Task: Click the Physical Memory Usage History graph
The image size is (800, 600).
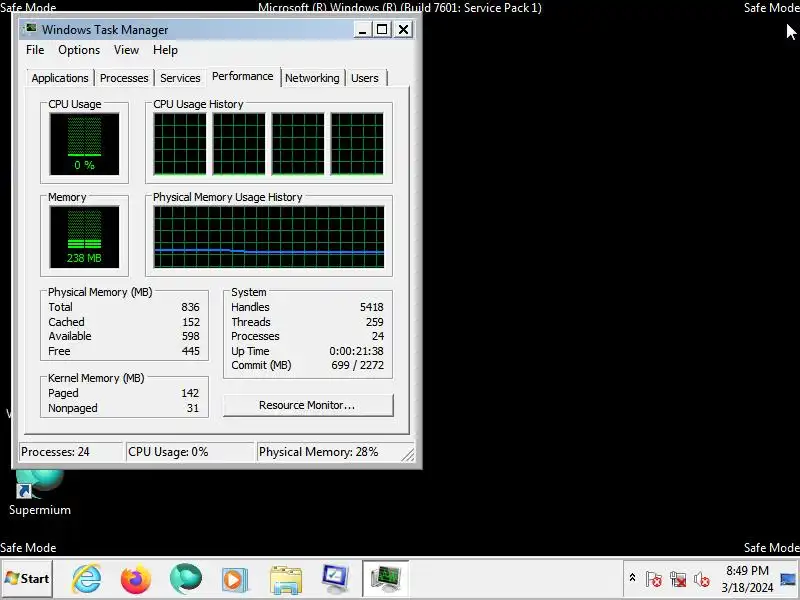Action: click(x=269, y=237)
